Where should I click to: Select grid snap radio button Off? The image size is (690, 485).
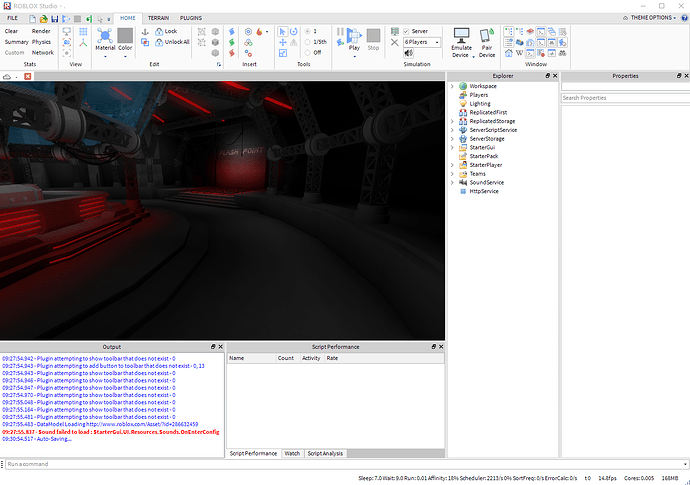pyautogui.click(x=308, y=52)
